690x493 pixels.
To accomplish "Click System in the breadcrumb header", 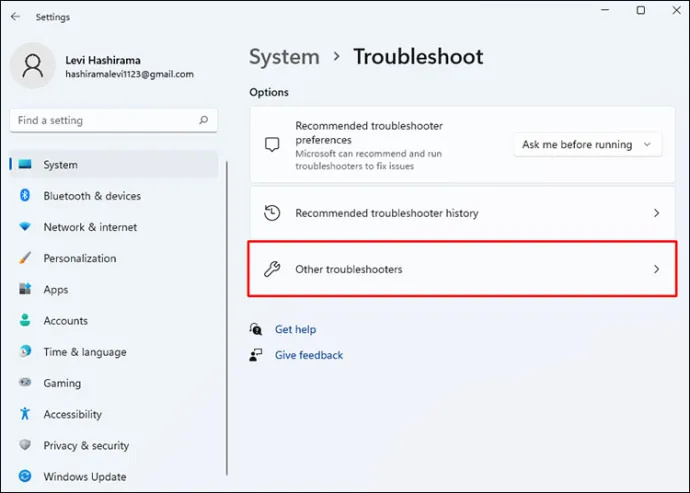I will [284, 57].
